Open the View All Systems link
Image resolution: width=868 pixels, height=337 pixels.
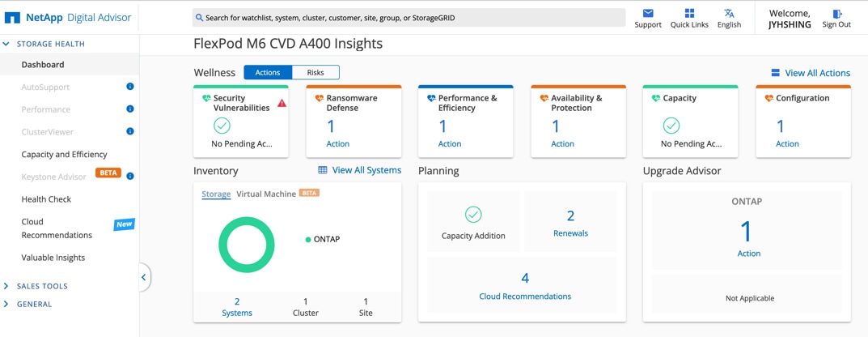[x=359, y=170]
